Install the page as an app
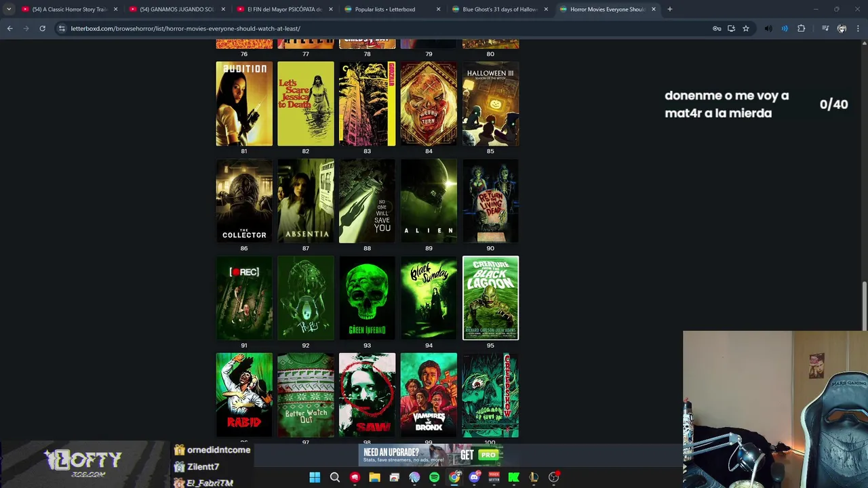The width and height of the screenshot is (868, 488). [x=731, y=28]
